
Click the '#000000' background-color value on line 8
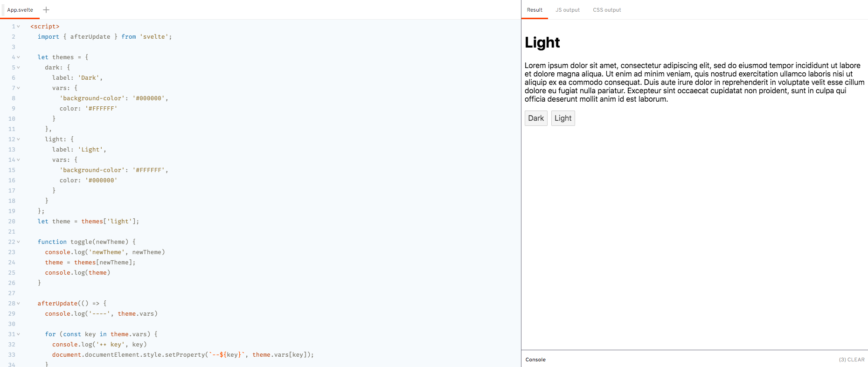148,98
